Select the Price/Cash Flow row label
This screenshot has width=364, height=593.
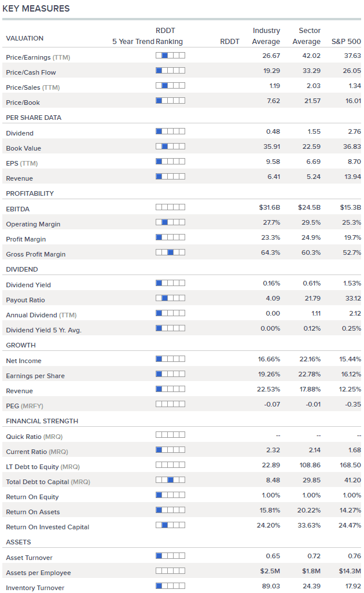pos(31,72)
